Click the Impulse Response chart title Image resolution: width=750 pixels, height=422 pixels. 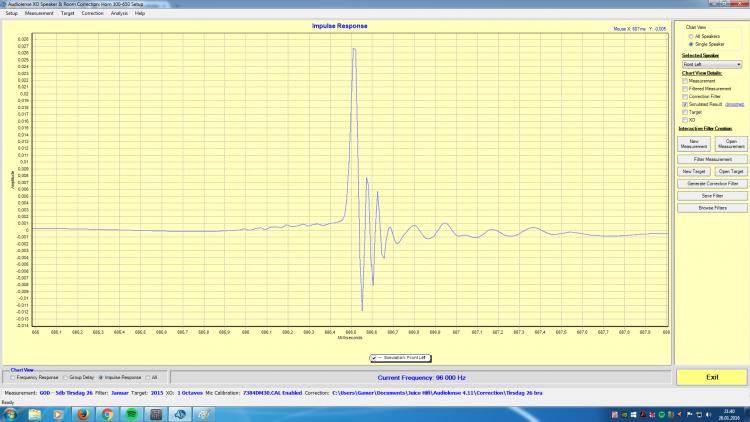click(x=340, y=26)
